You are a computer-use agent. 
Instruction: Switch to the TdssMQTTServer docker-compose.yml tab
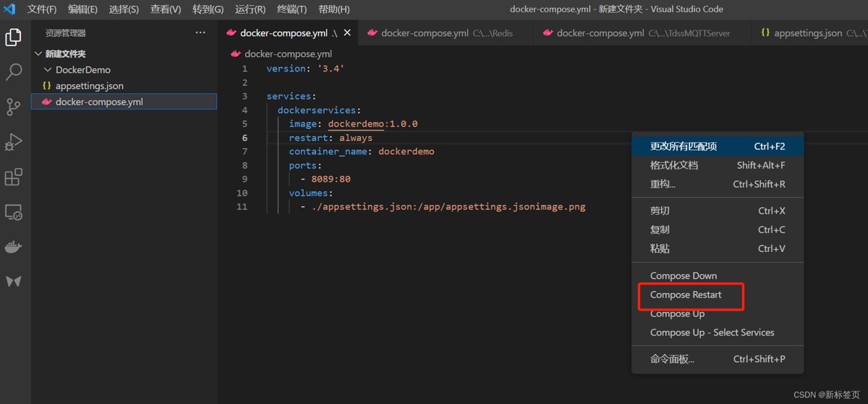tap(637, 33)
